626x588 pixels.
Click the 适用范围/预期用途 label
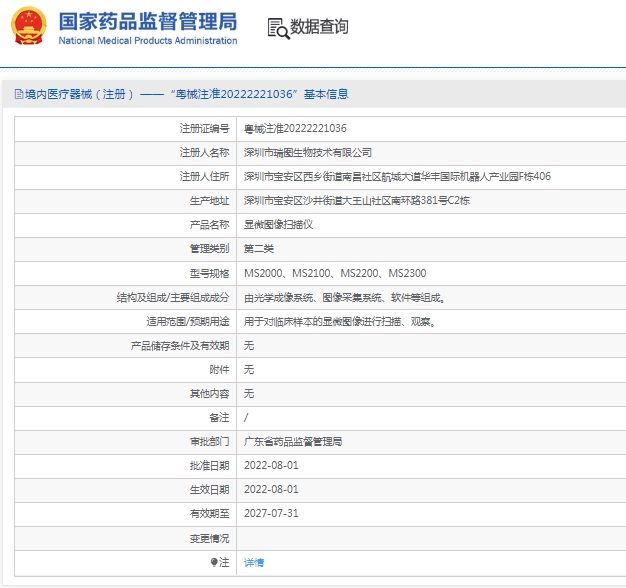(x=188, y=321)
